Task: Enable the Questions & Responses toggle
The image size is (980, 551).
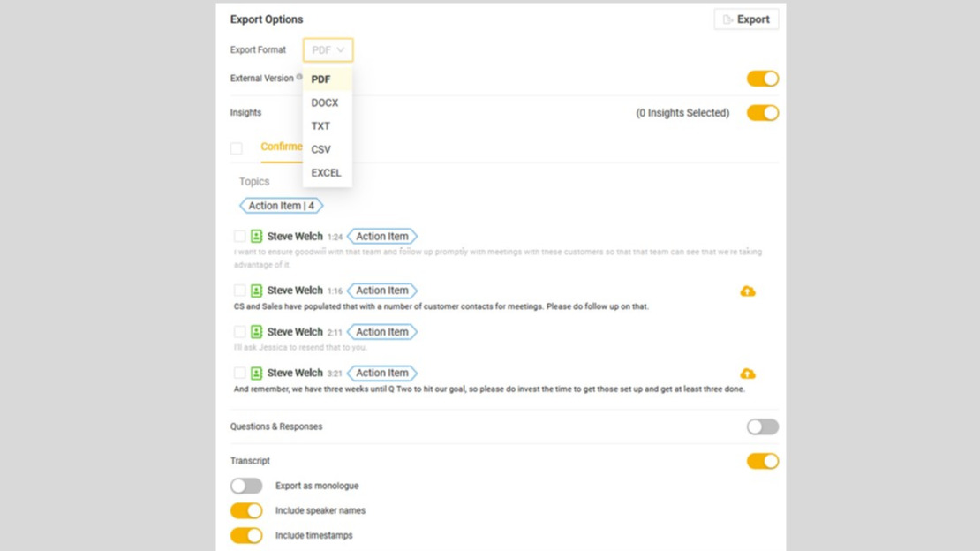Action: click(x=762, y=427)
